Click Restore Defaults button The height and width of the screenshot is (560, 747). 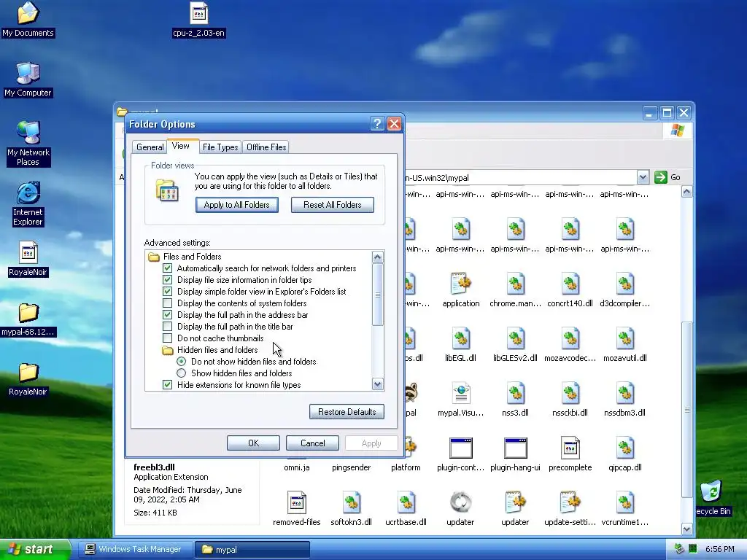point(347,412)
